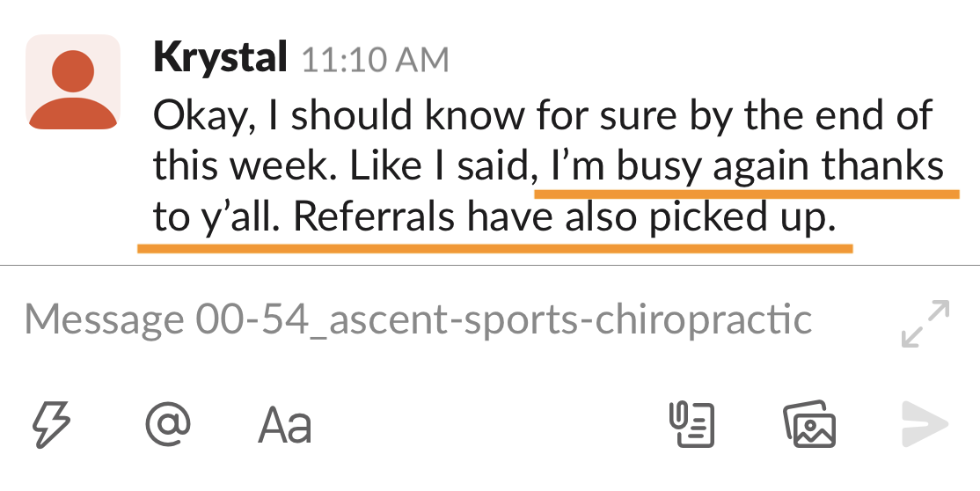
Task: Open the shortcuts lightning bolt menu
Action: [x=51, y=424]
